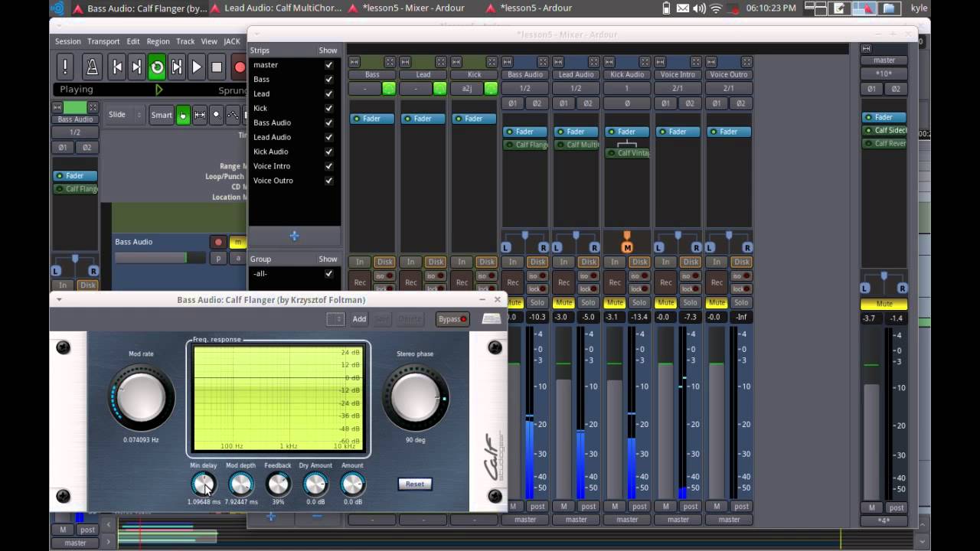Click the master Mute button in mixer

pos(884,304)
